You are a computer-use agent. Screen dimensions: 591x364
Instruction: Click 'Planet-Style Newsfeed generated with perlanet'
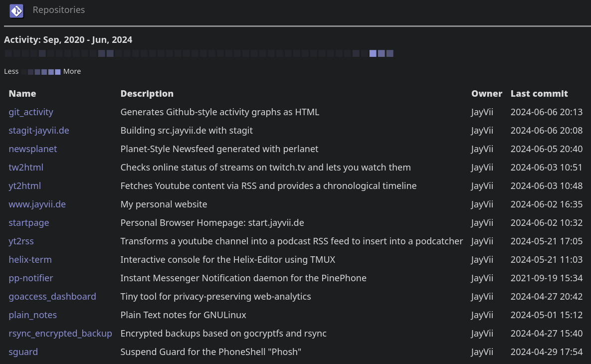pyautogui.click(x=219, y=149)
